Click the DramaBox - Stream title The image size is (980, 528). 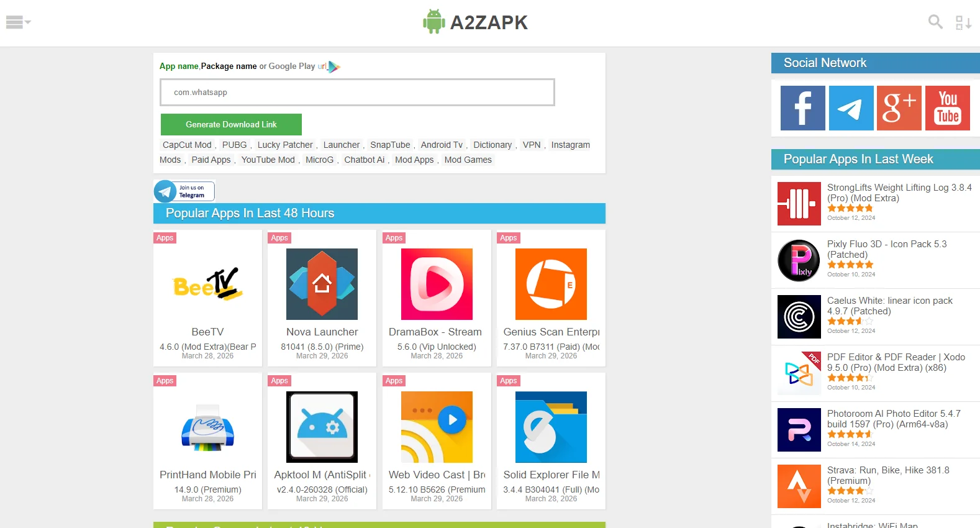pos(435,332)
